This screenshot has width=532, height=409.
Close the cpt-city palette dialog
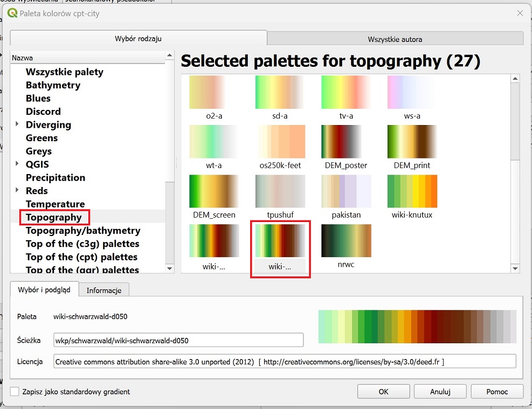(x=520, y=13)
